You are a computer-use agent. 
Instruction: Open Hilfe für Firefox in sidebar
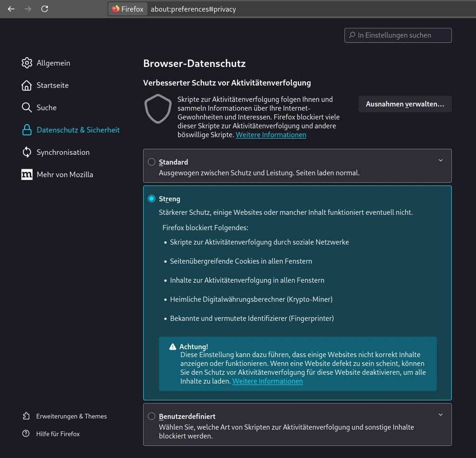pyautogui.click(x=58, y=434)
